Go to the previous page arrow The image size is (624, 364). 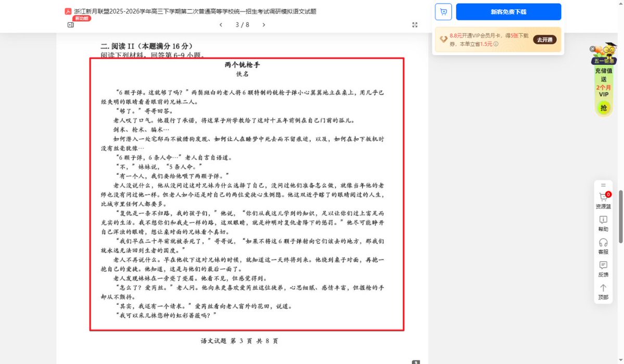click(x=221, y=24)
